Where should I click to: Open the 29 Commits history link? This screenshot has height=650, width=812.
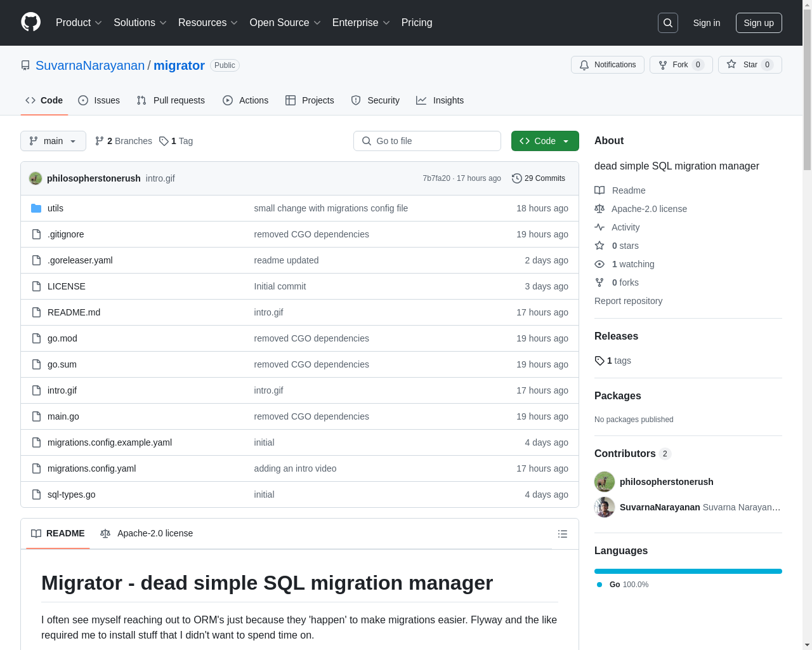(539, 178)
